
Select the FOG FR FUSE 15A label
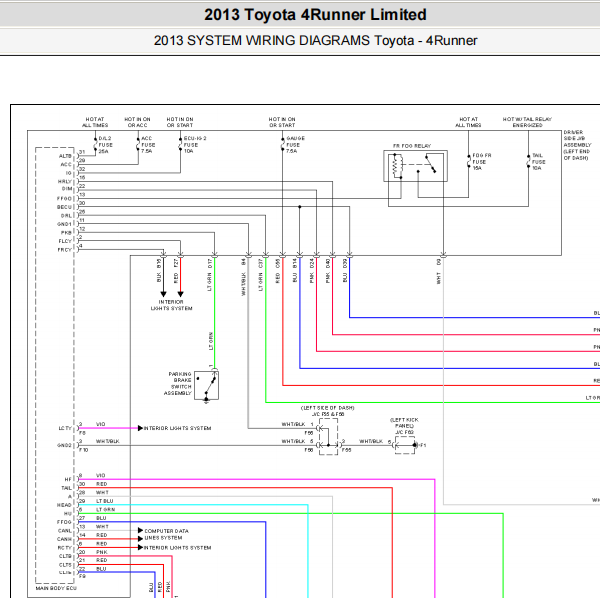[481, 162]
